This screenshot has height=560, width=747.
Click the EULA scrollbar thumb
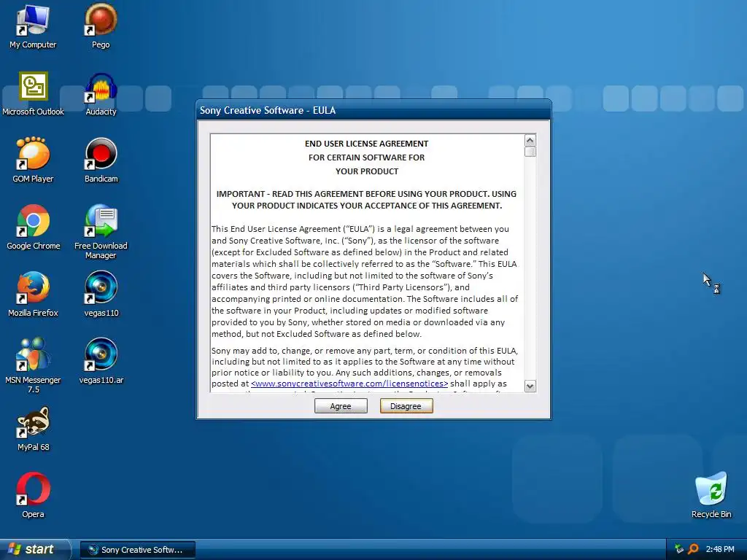coord(530,152)
